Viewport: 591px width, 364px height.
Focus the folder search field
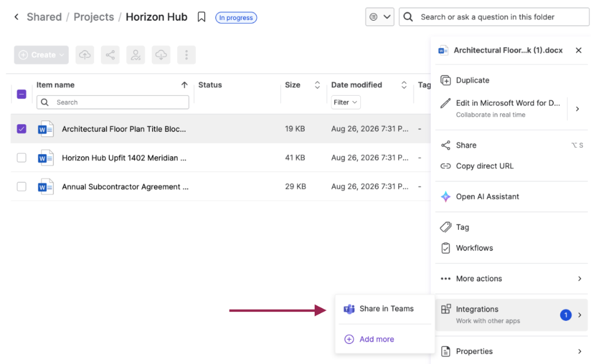[x=494, y=17]
